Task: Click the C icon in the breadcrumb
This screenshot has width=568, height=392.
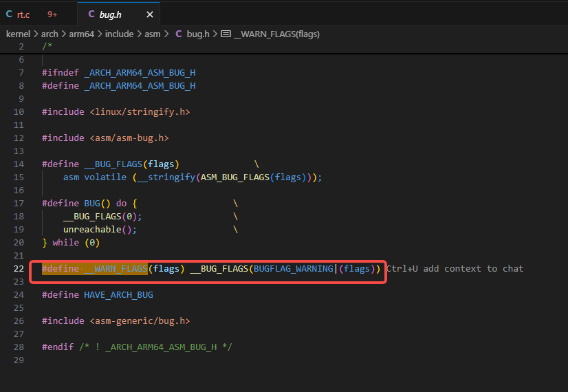Action: coord(179,34)
